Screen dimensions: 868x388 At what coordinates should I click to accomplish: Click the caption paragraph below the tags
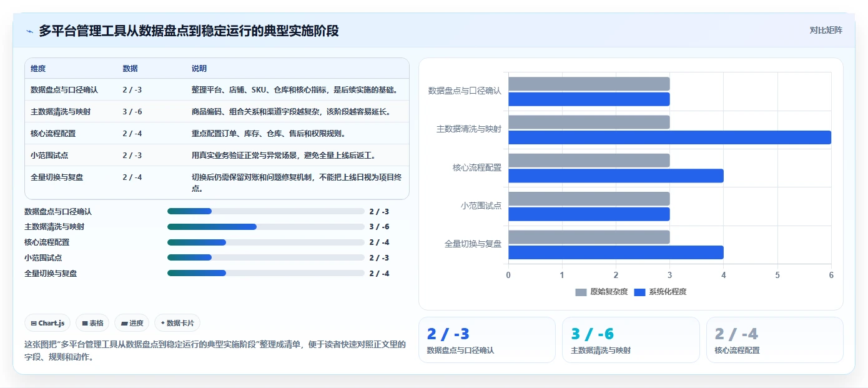[x=215, y=351]
